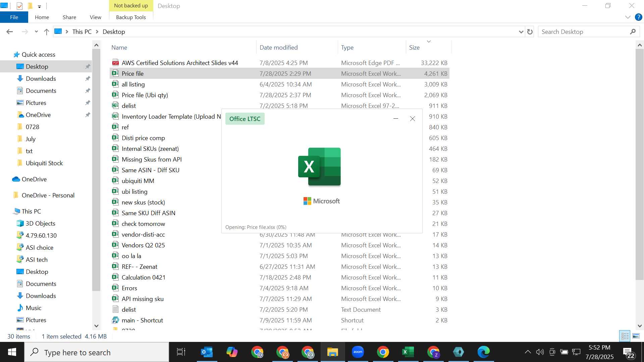
Task: Open Copilot app from the taskbar
Action: (x=232, y=352)
